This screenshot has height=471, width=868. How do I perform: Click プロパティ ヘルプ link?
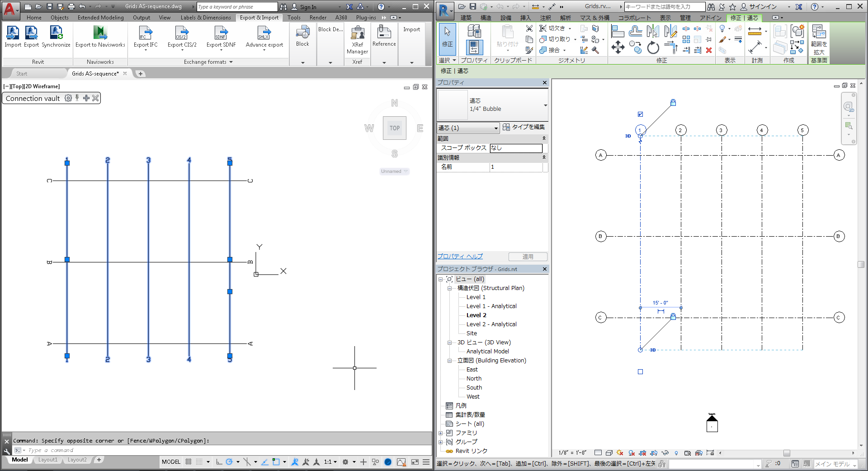[460, 256]
